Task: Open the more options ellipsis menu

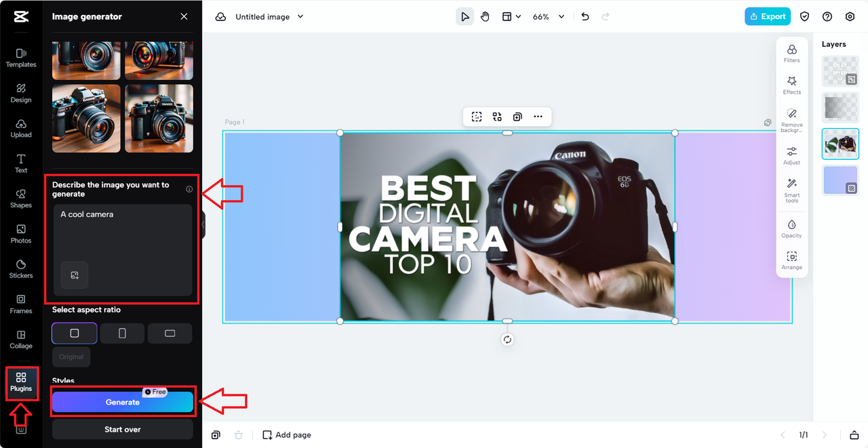Action: (538, 117)
